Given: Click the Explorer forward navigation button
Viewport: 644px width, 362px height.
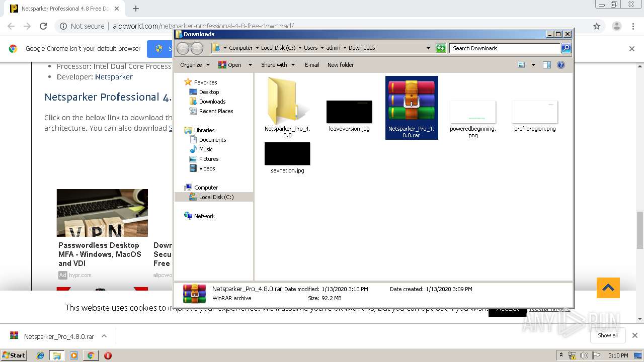Looking at the screenshot, I should [x=197, y=48].
